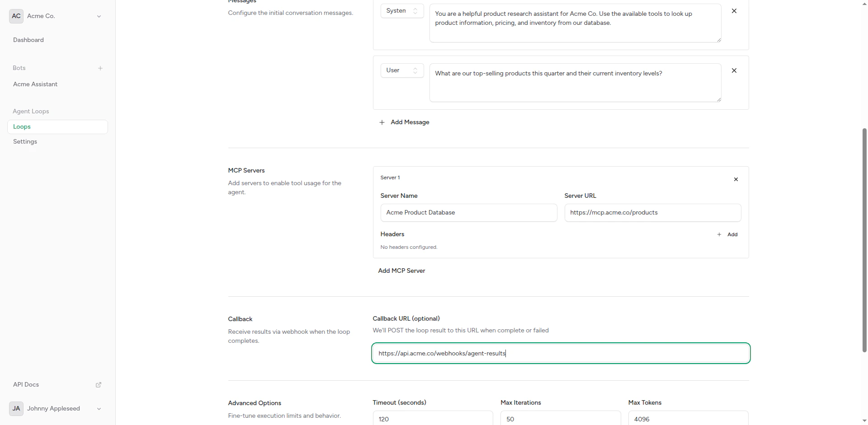Image resolution: width=868 pixels, height=425 pixels.
Task: Select the Acme Assistant bot
Action: pos(35,84)
